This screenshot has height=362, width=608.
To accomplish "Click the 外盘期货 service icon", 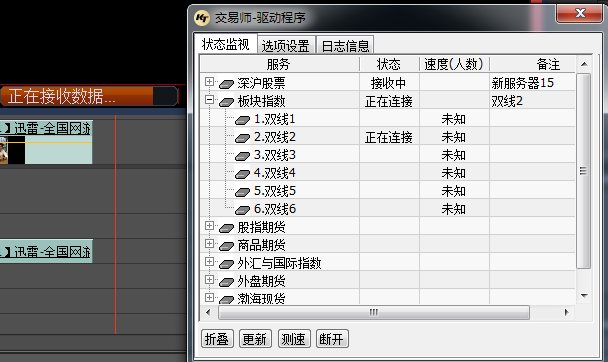I will tap(226, 282).
